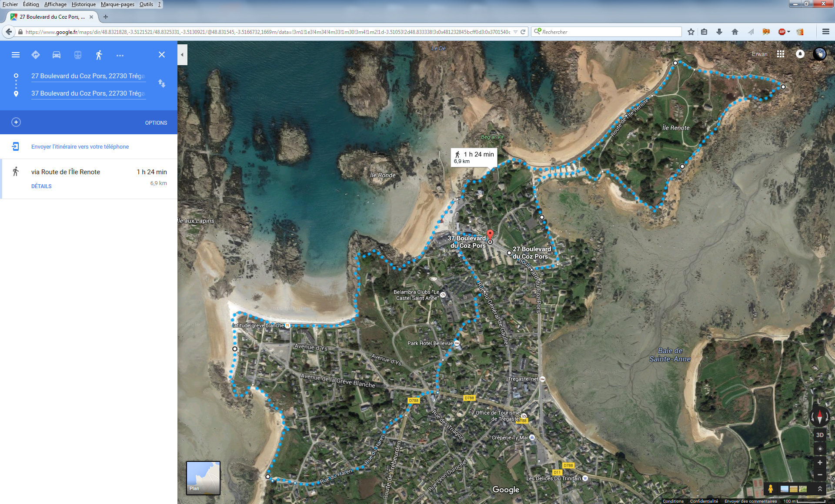Switch map to Plan view thumbnail
The width and height of the screenshot is (835, 504).
click(x=203, y=478)
